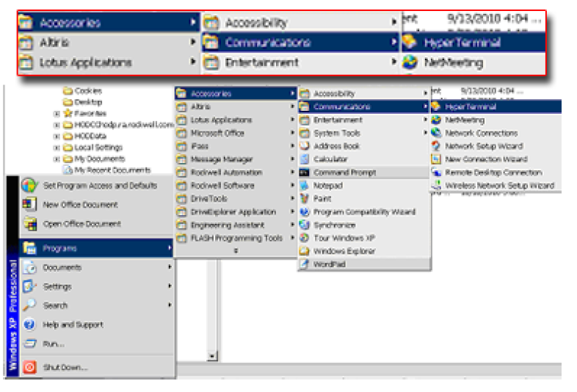Click the Address Book icon
577x392 pixels.
305,146
